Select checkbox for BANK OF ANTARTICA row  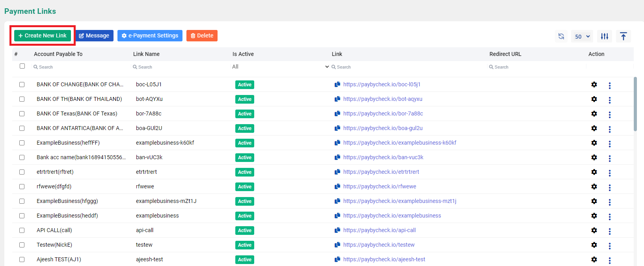pos(22,128)
